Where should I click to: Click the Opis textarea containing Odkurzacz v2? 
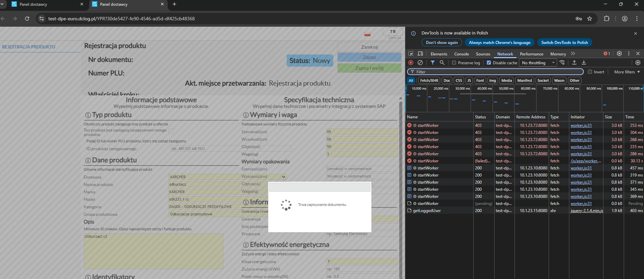point(153,251)
